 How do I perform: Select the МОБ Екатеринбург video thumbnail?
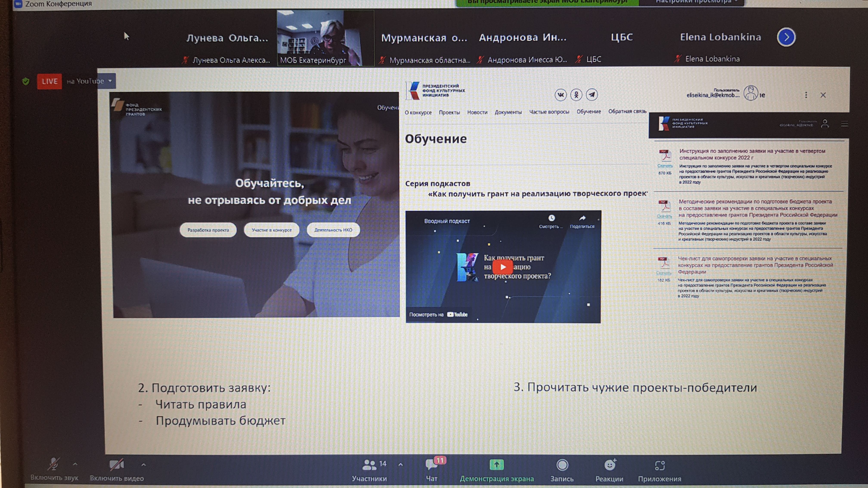[x=325, y=38]
